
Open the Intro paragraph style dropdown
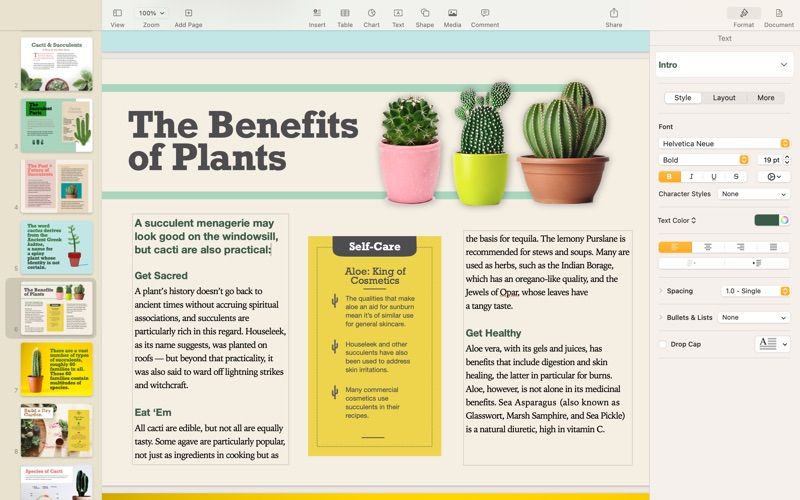click(x=724, y=65)
